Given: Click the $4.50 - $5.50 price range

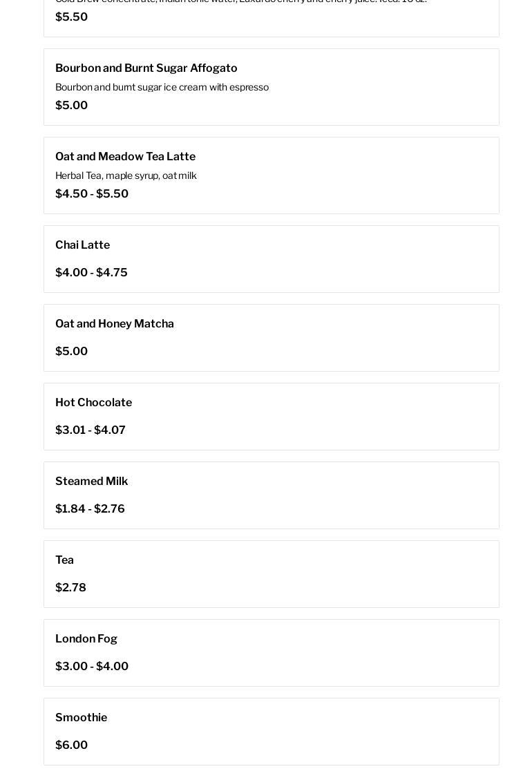Looking at the screenshot, I should pos(92,194).
